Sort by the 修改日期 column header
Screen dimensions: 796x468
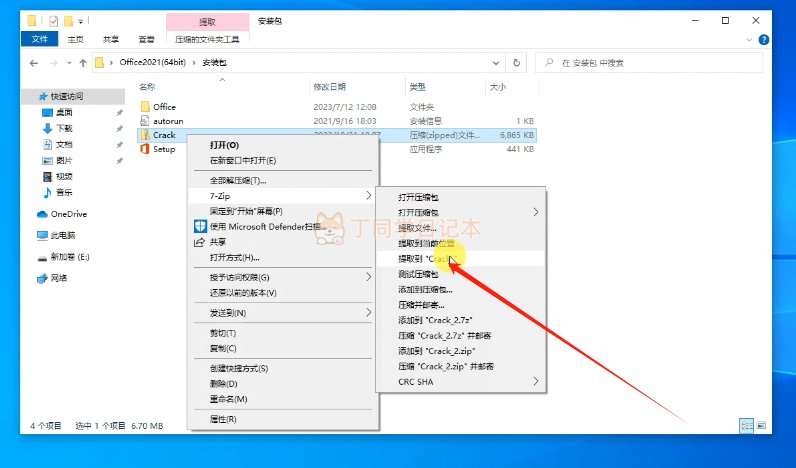329,87
